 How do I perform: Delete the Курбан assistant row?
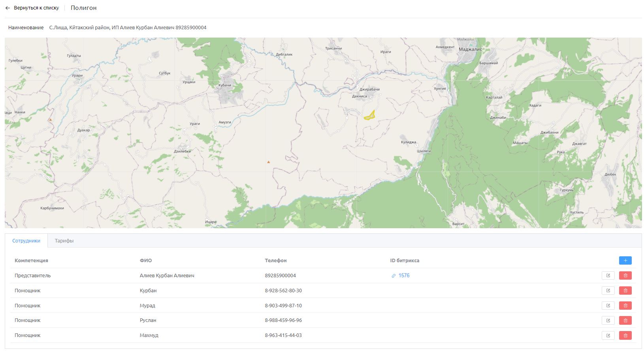(x=625, y=291)
